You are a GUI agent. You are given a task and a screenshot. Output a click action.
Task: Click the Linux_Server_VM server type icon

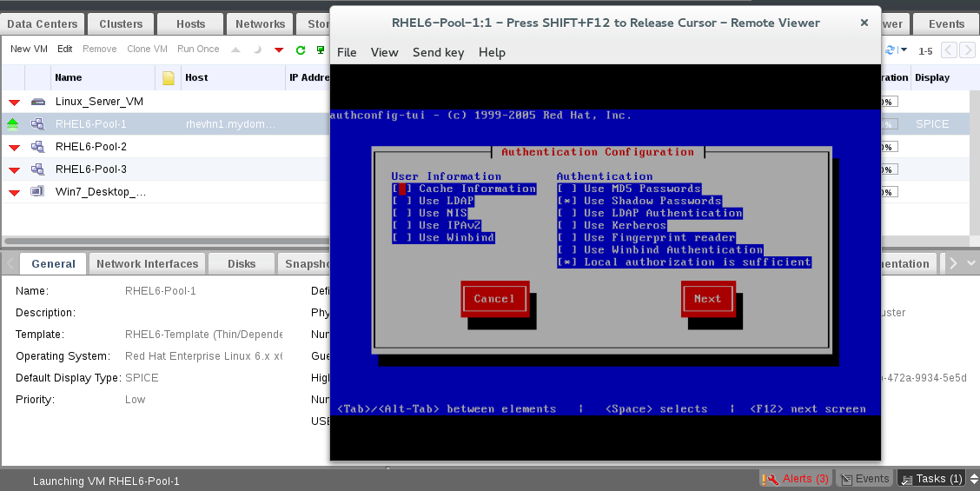click(x=37, y=102)
